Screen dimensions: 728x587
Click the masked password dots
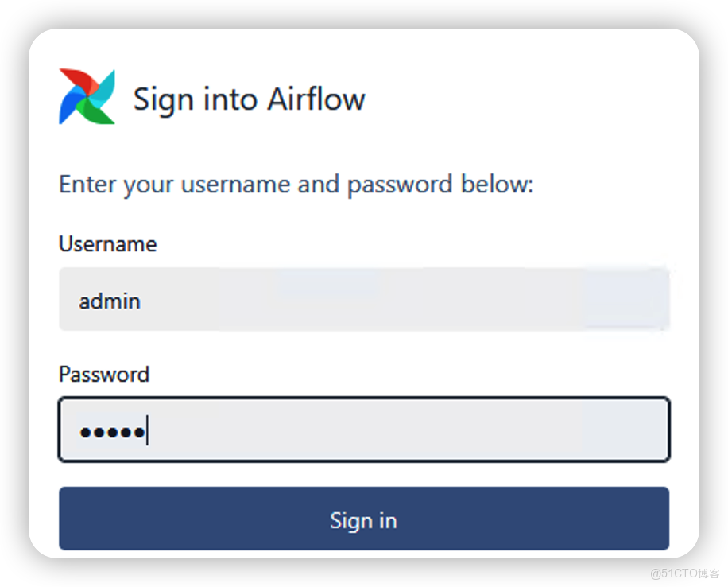click(111, 432)
